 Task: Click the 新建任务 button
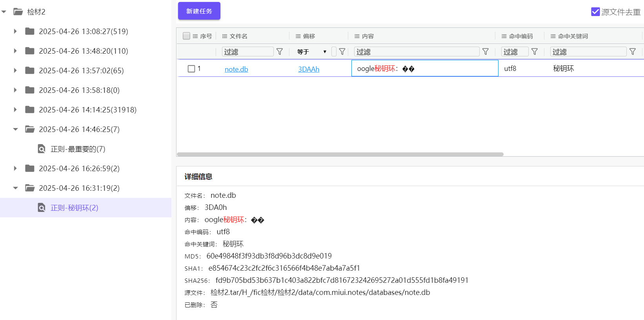point(199,11)
